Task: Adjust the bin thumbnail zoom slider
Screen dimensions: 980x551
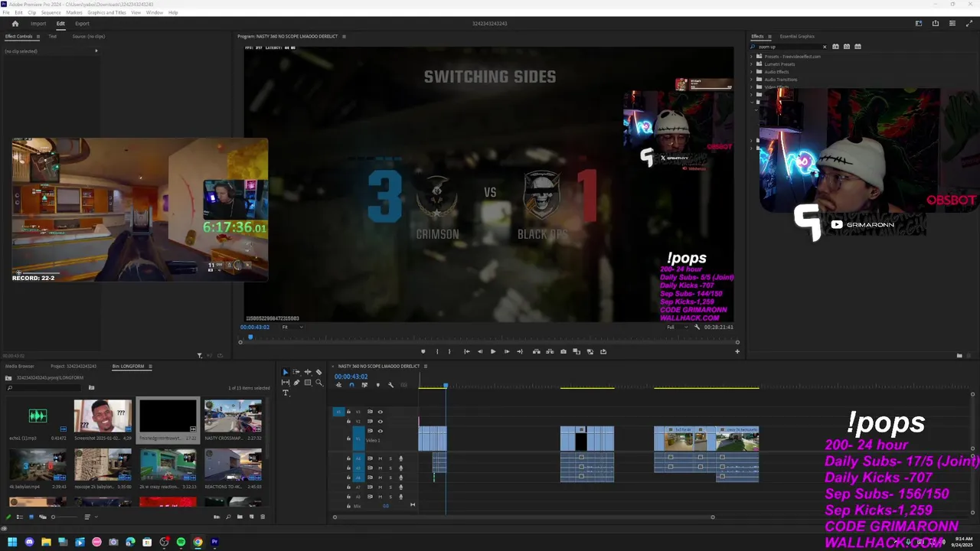Action: [x=65, y=517]
